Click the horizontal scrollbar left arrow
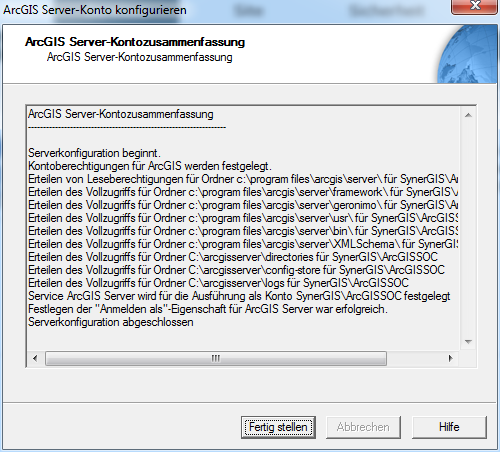 pyautogui.click(x=35, y=359)
